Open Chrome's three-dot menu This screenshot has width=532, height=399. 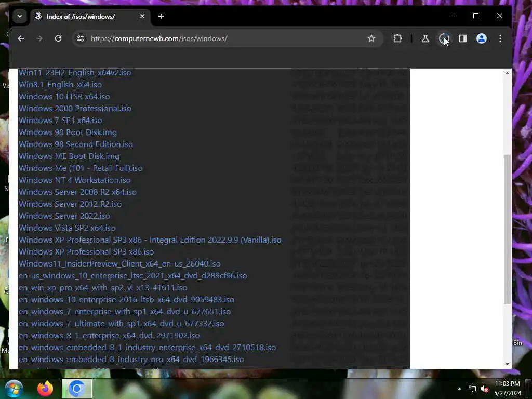point(500,38)
